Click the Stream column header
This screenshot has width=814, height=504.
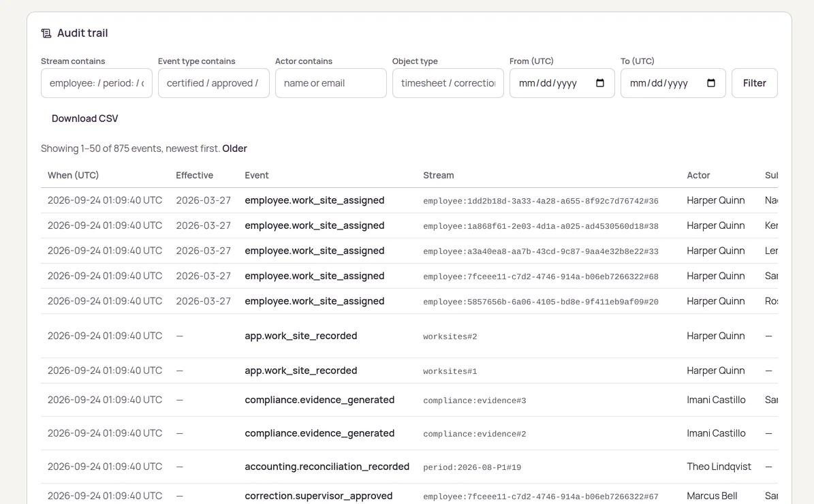tap(438, 176)
